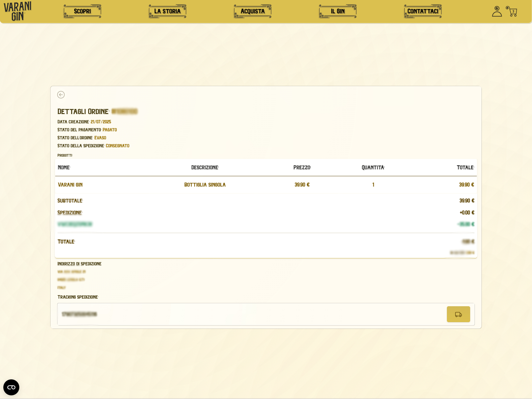Open the Contattaci menu item

click(423, 11)
